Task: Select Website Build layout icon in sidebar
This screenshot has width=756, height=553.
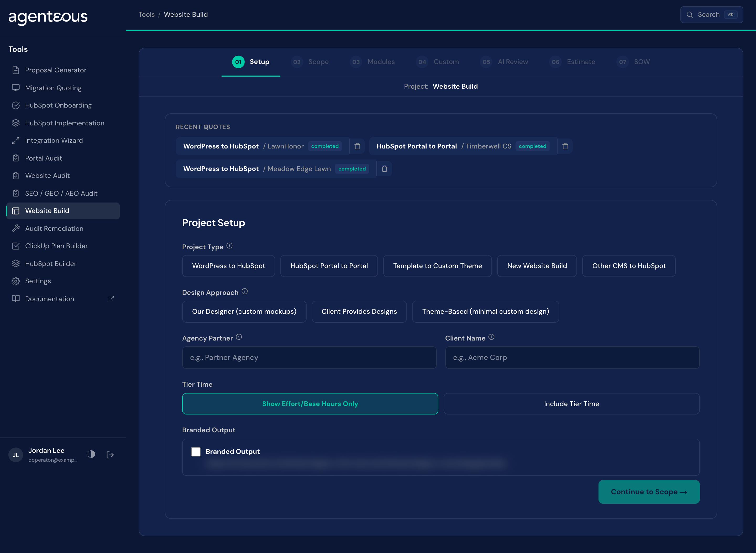Action: 16,211
